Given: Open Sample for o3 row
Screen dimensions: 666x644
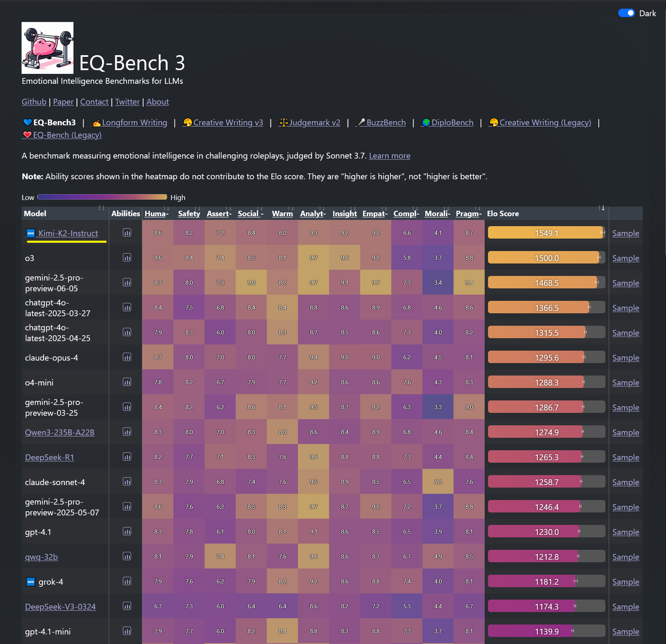Looking at the screenshot, I should [626, 258].
